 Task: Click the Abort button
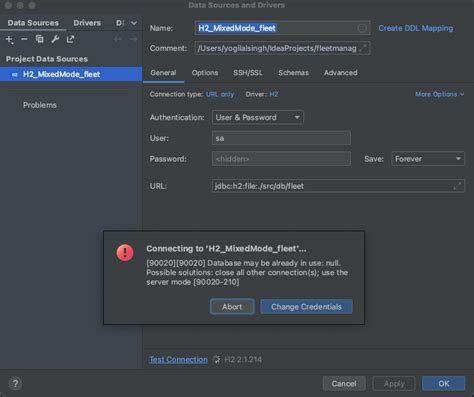click(x=232, y=307)
